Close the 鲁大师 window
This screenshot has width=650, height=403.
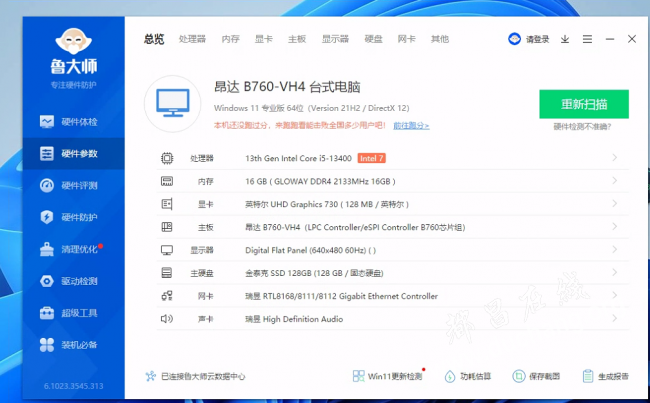632,39
